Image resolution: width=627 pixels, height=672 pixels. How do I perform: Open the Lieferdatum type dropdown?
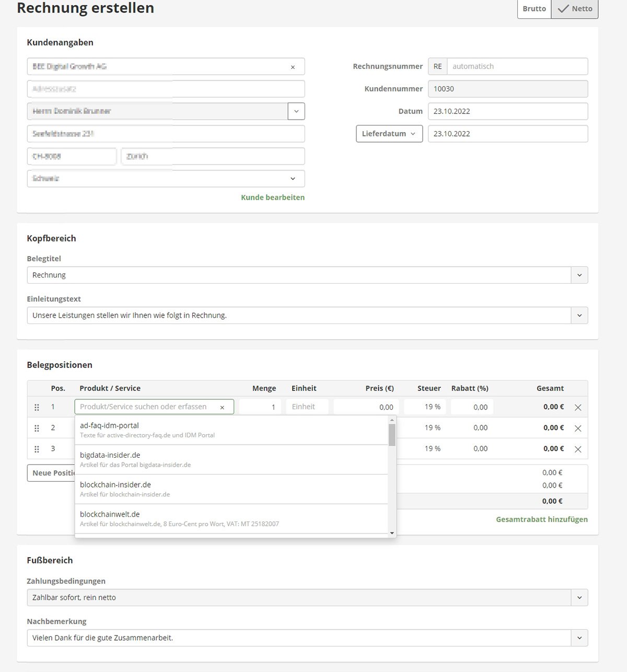click(x=389, y=134)
